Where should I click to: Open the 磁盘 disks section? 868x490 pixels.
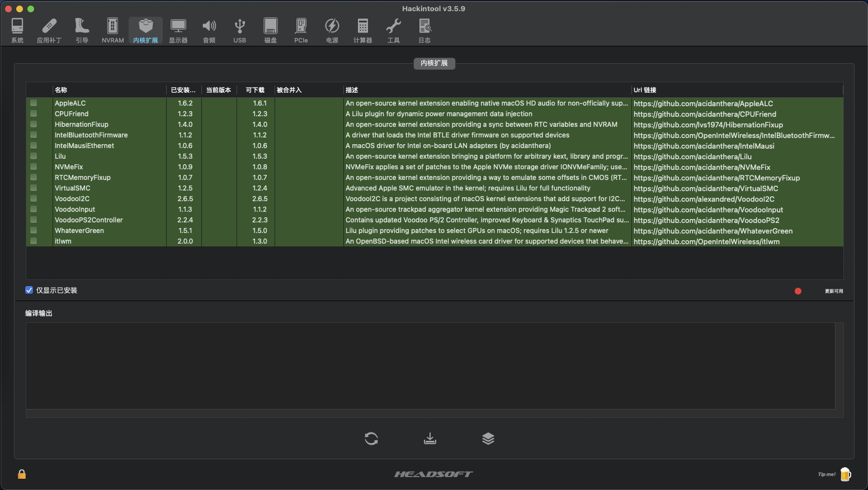[271, 30]
